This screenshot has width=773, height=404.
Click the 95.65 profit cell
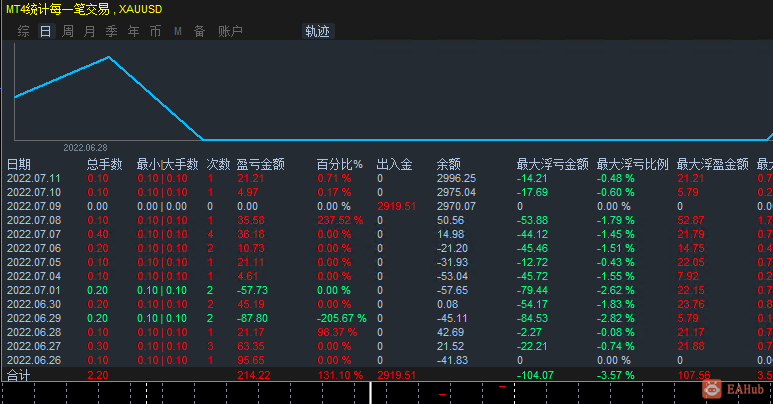pos(251,360)
